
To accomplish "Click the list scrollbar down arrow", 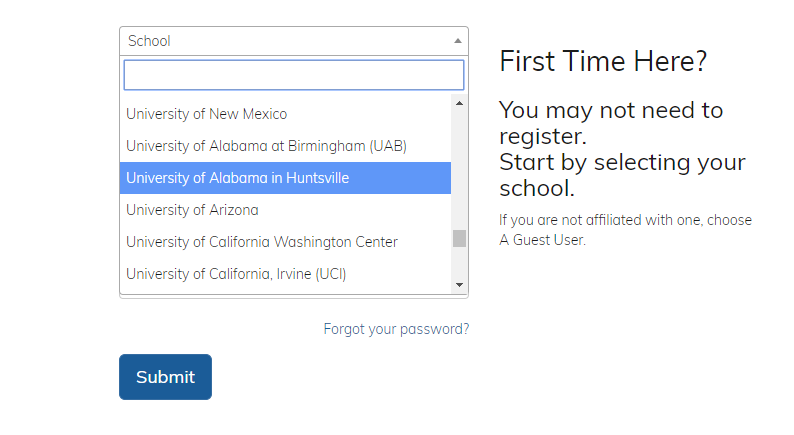I will 459,285.
